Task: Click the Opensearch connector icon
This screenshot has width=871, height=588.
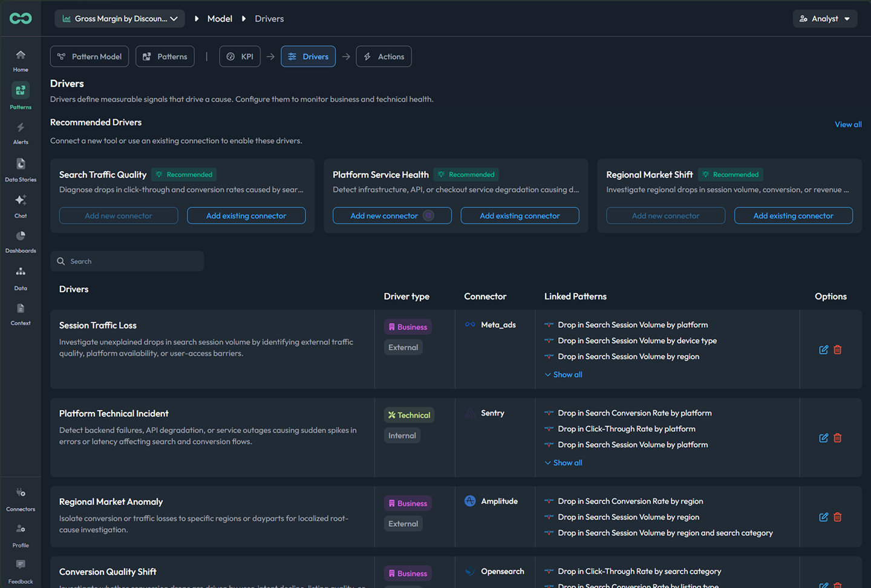Action: (470, 571)
